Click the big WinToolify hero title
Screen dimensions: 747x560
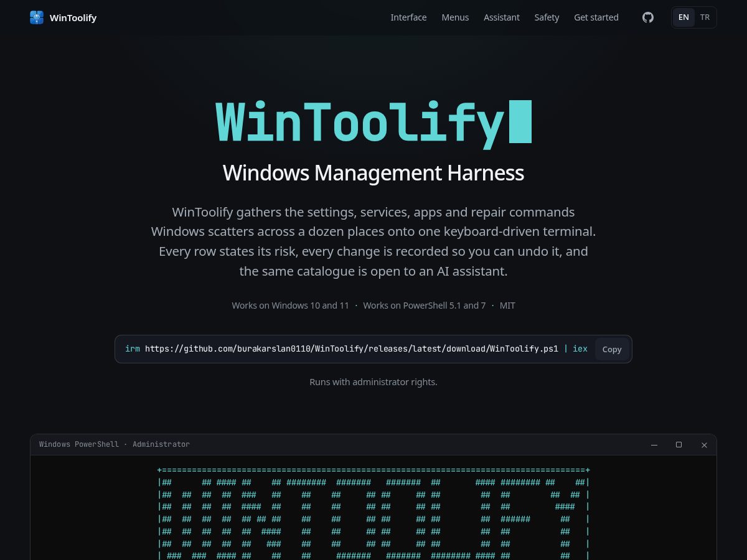click(x=374, y=123)
